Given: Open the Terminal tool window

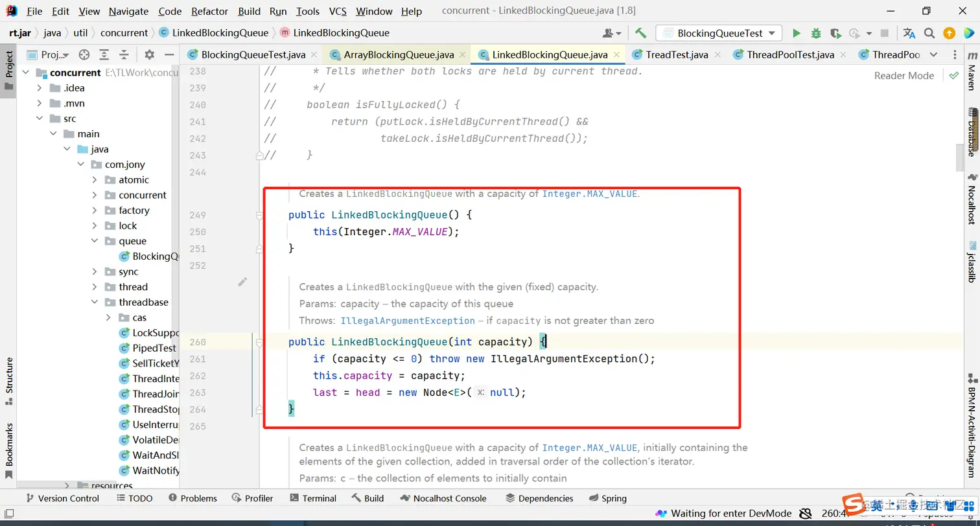Looking at the screenshot, I should click(313, 498).
